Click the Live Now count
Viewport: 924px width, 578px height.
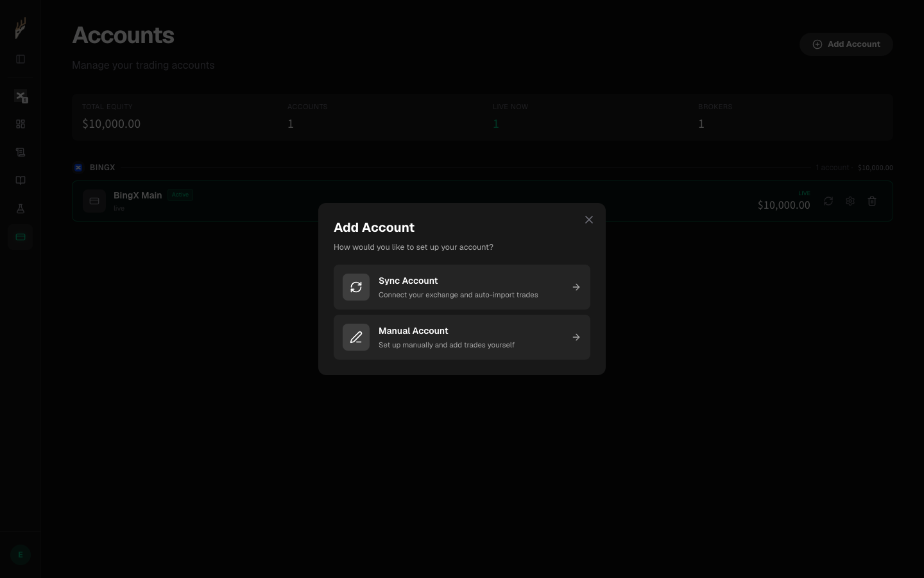(x=496, y=124)
